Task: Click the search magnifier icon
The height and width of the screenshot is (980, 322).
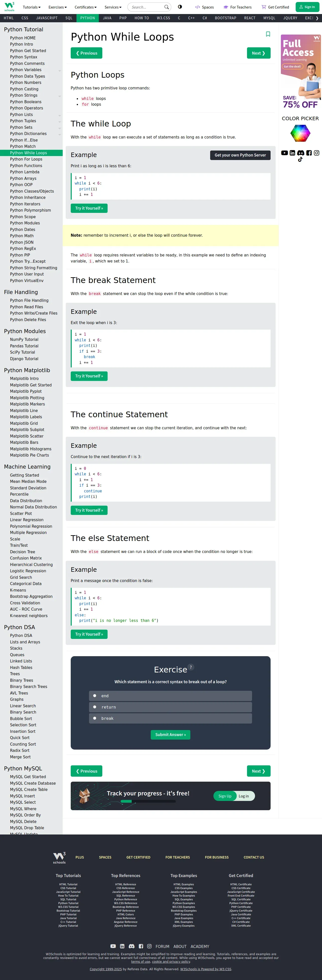Action: coord(167,7)
